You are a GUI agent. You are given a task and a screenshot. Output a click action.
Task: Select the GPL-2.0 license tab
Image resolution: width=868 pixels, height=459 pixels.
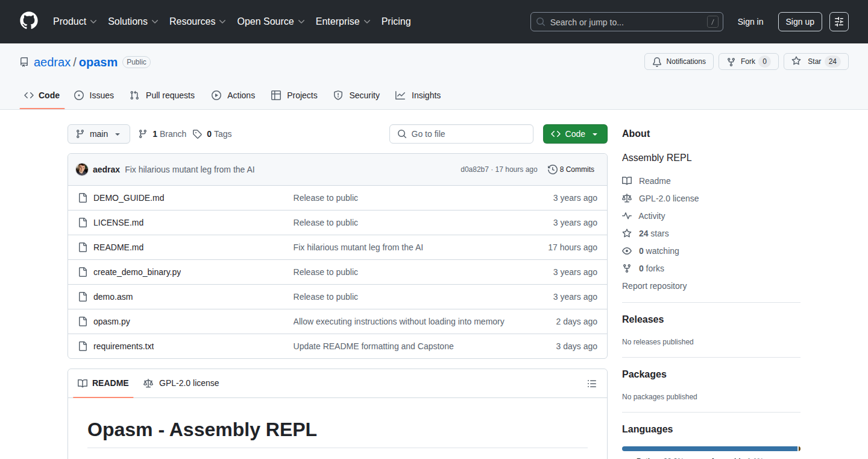[x=181, y=383]
